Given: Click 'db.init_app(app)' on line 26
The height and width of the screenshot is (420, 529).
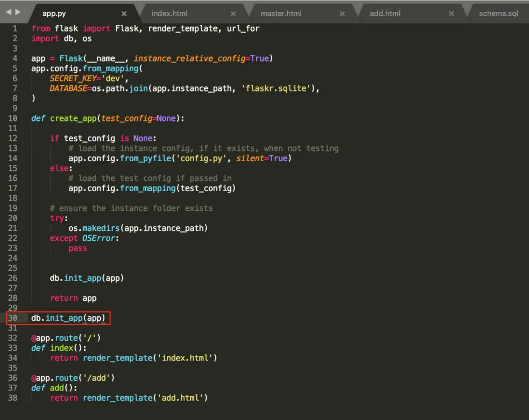Looking at the screenshot, I should coord(87,278).
